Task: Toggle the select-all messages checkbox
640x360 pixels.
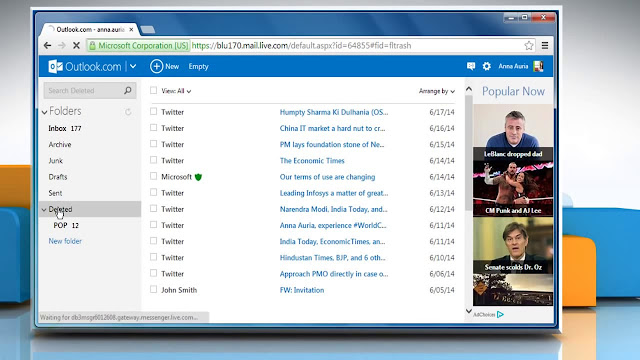Action: click(153, 91)
